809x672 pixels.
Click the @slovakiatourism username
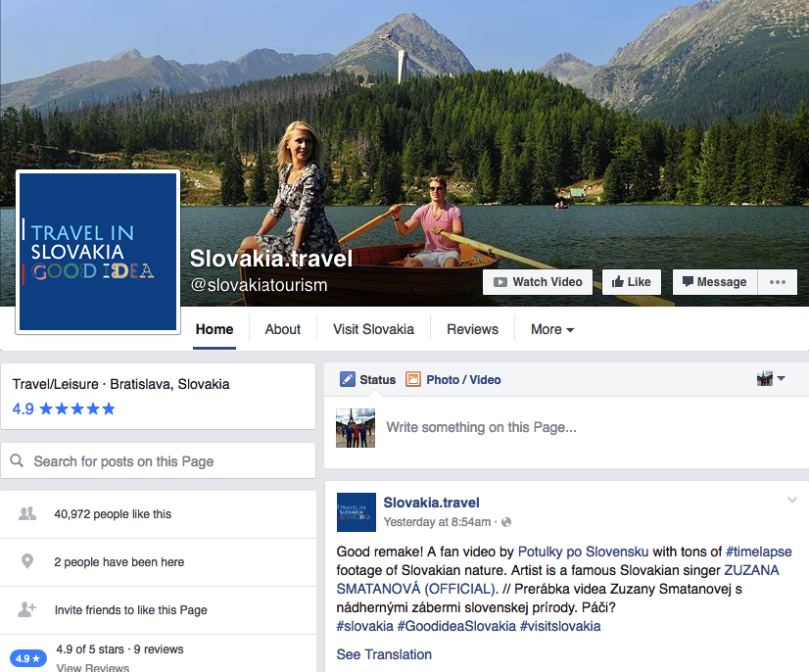(x=259, y=285)
